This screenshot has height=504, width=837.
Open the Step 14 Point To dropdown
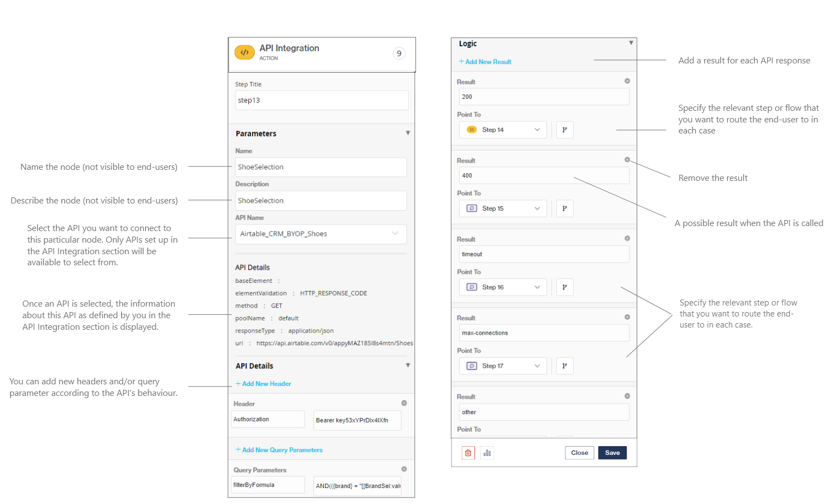coord(502,130)
